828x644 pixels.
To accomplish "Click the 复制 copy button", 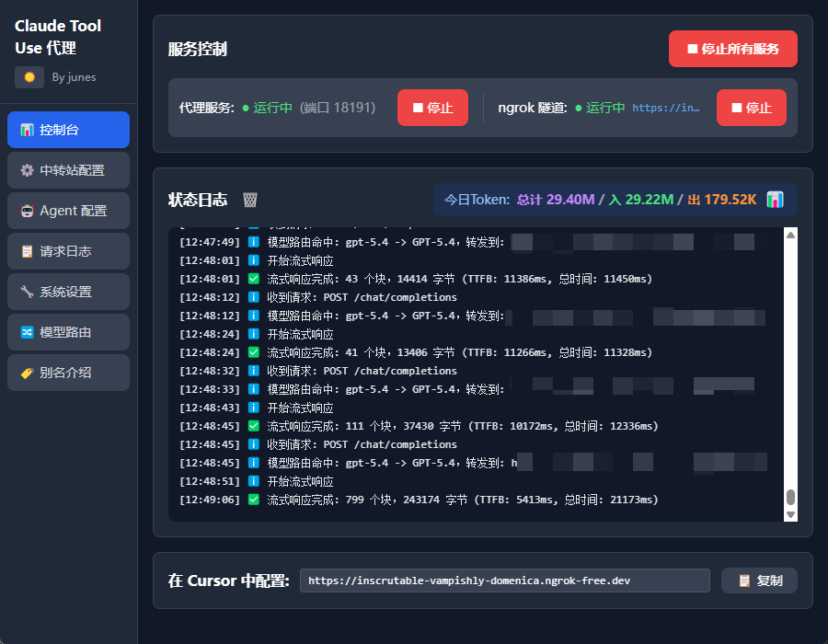I will [x=759, y=581].
